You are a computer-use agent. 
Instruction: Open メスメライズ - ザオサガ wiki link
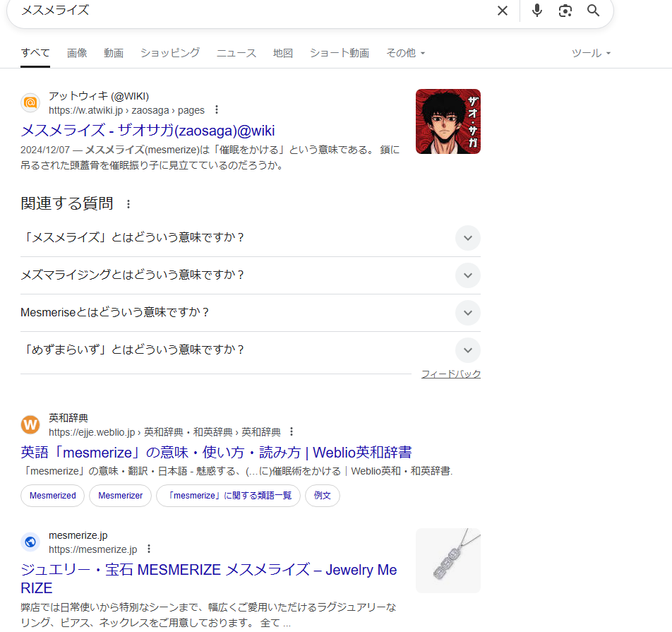pos(148,131)
